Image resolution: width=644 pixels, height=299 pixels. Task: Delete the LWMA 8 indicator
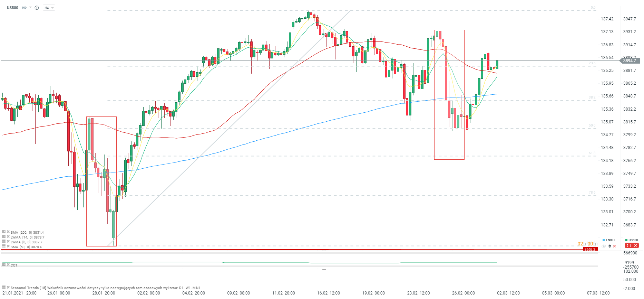point(8,242)
